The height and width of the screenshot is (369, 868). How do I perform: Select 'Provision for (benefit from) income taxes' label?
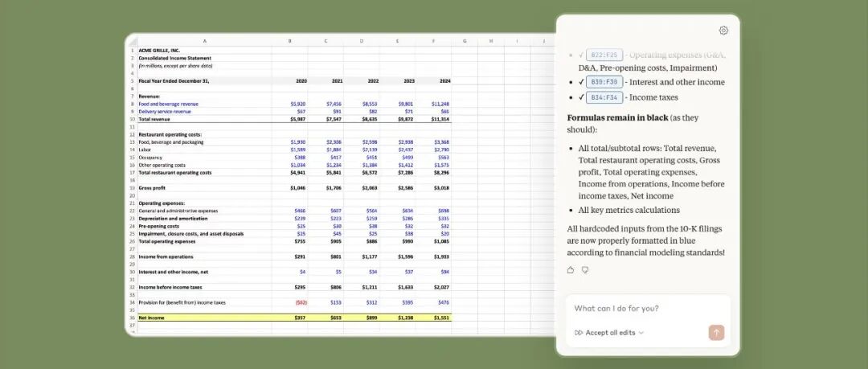(x=204, y=302)
